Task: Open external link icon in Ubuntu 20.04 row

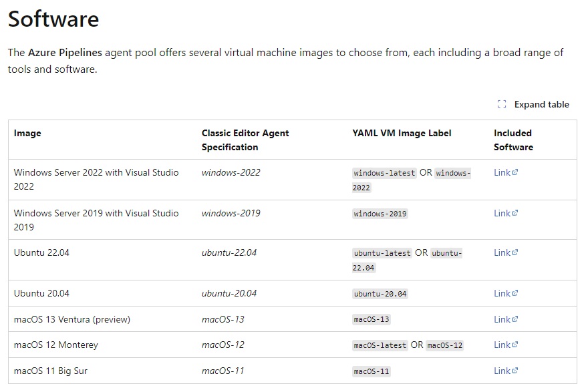Action: click(515, 293)
